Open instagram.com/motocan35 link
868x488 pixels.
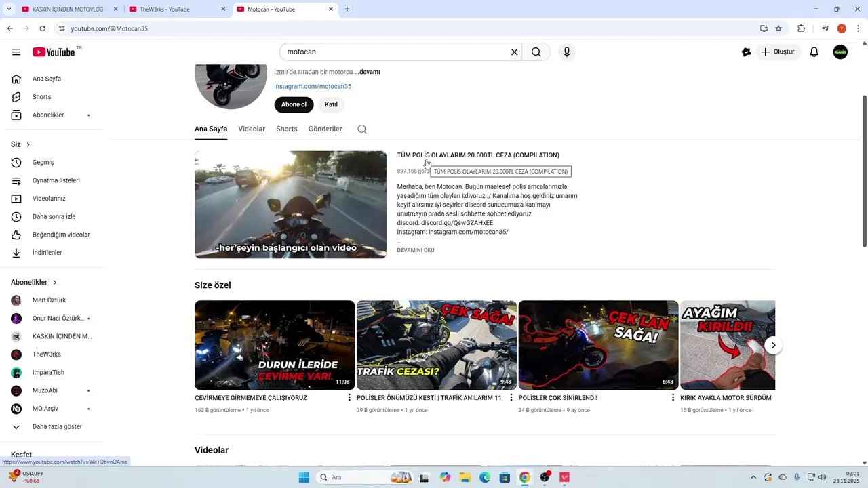[313, 86]
